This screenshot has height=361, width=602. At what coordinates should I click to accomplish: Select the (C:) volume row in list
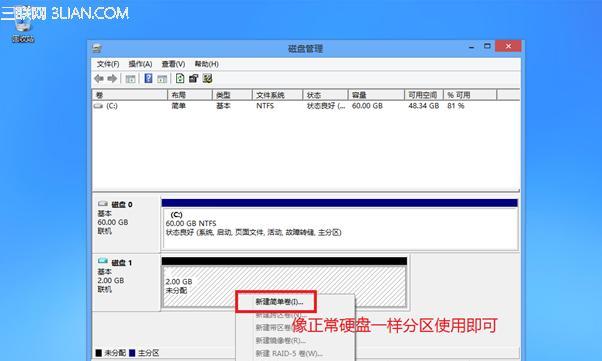click(x=306, y=106)
